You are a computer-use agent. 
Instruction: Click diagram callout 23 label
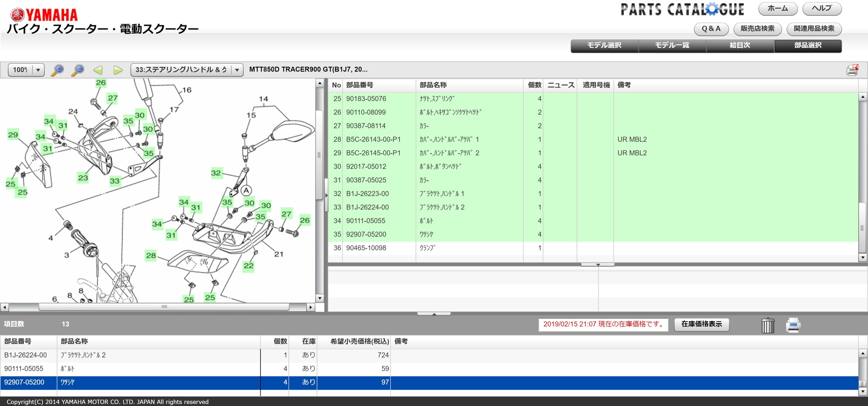pyautogui.click(x=83, y=178)
